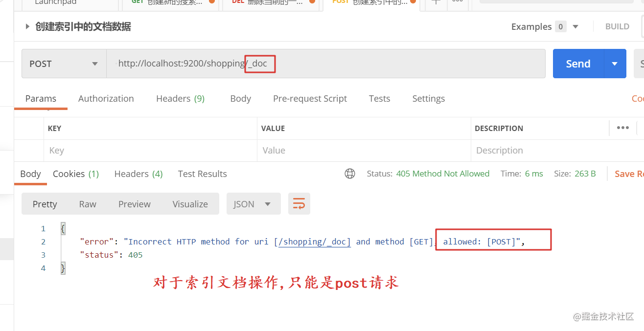This screenshot has height=331, width=644.
Task: Open the Send button dropdown arrow
Action: (x=615, y=64)
